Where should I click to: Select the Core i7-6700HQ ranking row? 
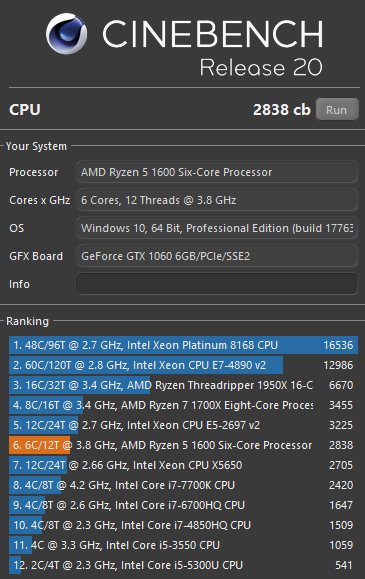(184, 505)
